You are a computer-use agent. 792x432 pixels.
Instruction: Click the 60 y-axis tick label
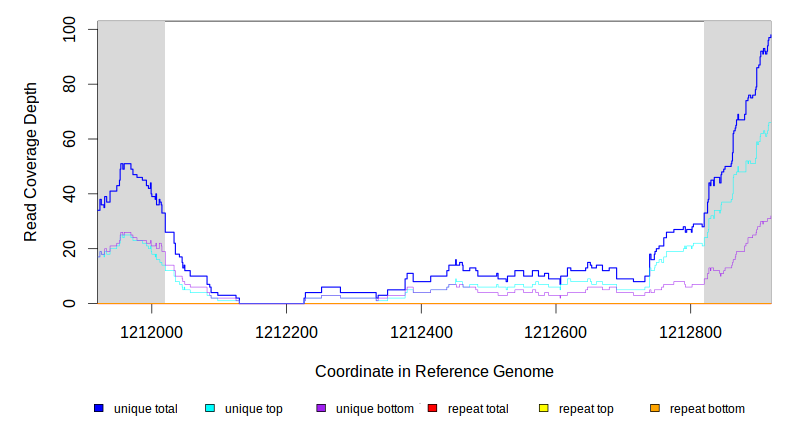[70, 139]
